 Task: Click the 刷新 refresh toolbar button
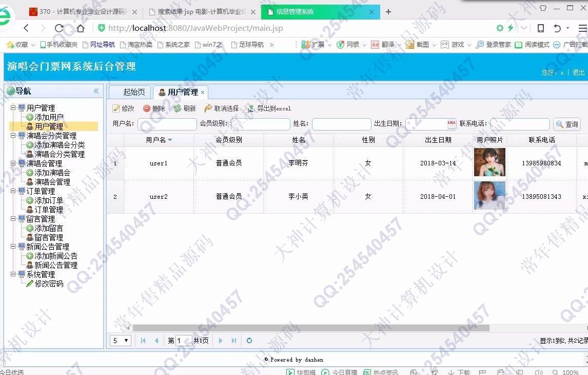tap(185, 108)
